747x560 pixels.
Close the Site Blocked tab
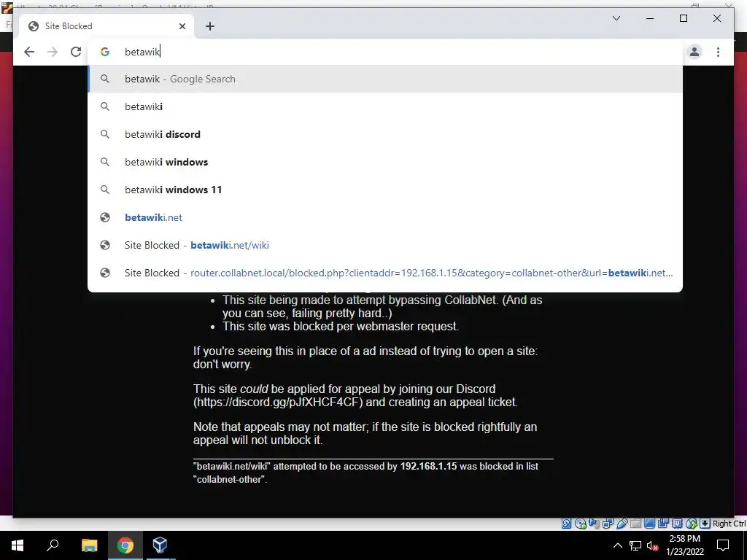coord(182,26)
